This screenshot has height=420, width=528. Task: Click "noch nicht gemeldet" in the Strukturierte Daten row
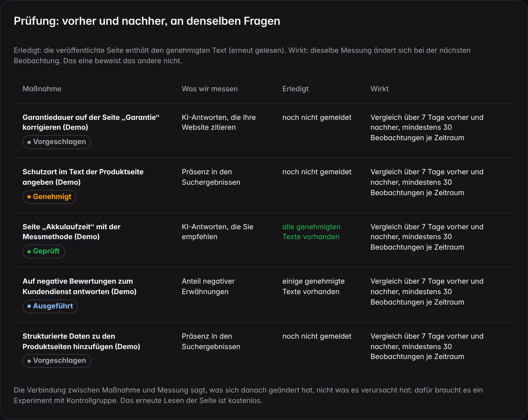(x=317, y=336)
